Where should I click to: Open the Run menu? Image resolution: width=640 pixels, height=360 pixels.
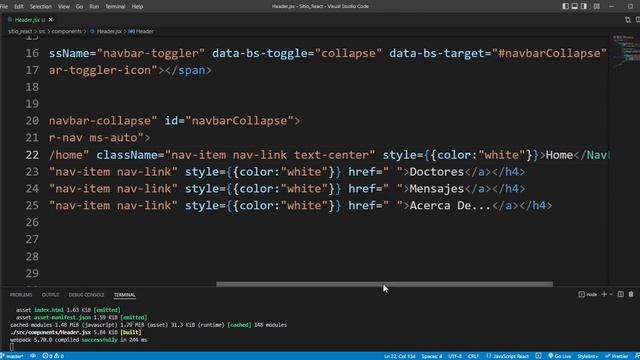coord(94,6)
